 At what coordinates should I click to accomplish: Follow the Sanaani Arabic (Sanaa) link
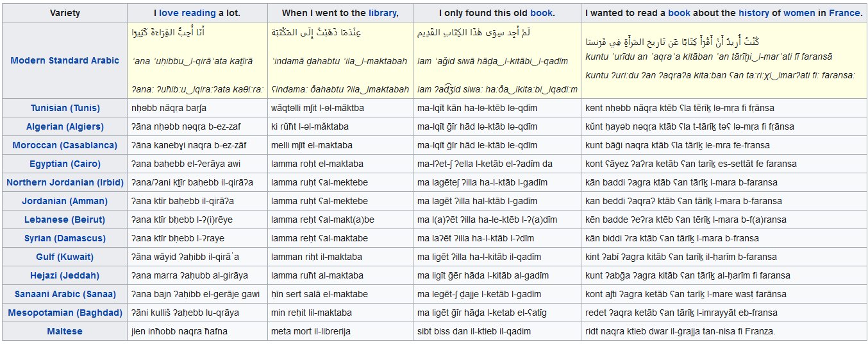click(65, 294)
